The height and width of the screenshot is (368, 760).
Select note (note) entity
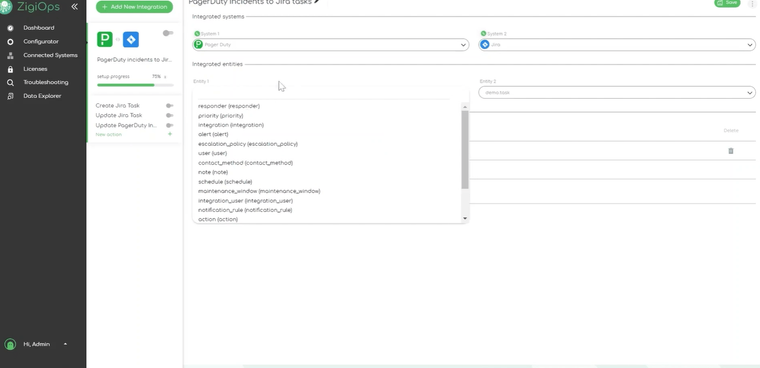213,172
